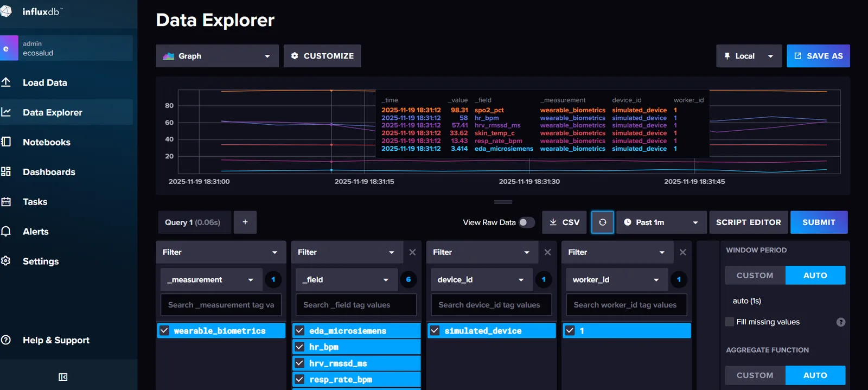Uncheck eda_microsiemens field

coord(299,330)
